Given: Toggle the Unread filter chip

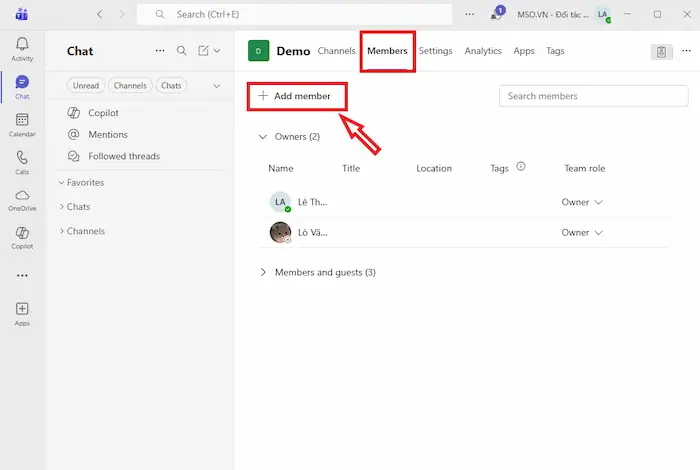Looking at the screenshot, I should (x=85, y=86).
